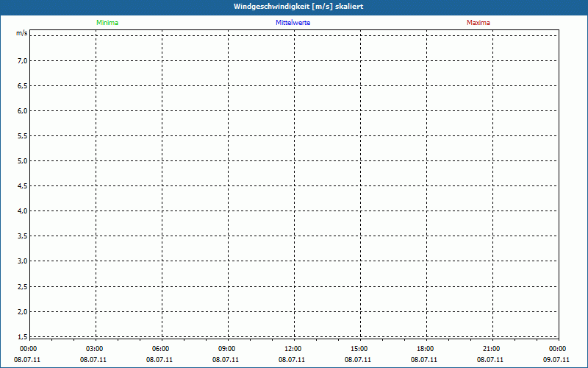Screen dimensions: 588x368
Task: Click the 1,5 y-axis value
Action: click(x=23, y=336)
